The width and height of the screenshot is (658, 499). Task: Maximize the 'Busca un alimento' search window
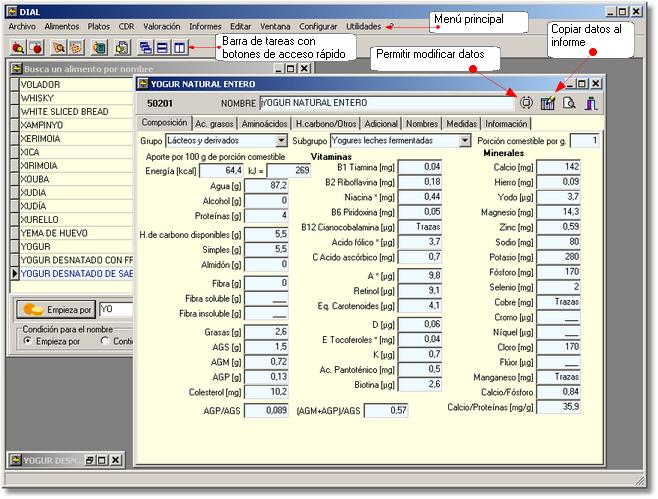[290, 68]
